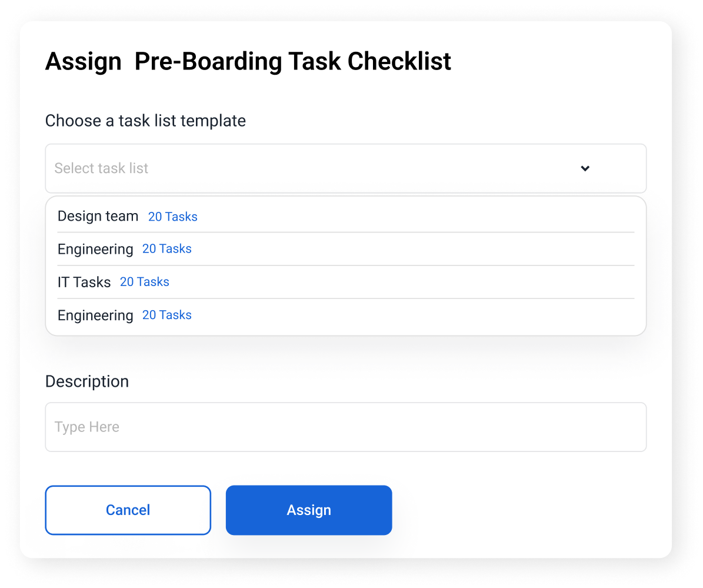Click the Select task list placeholder text
Viewport: 703px width, 588px height.
pos(101,168)
